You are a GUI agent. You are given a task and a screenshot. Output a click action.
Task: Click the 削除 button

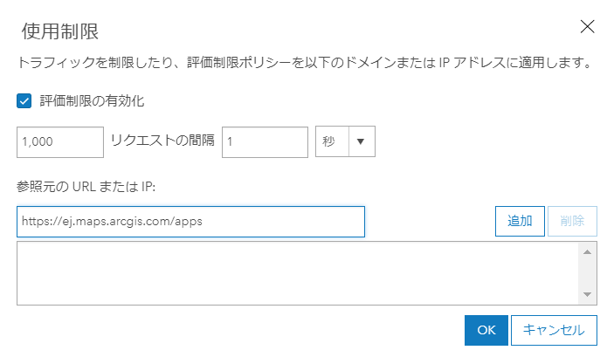click(x=572, y=222)
